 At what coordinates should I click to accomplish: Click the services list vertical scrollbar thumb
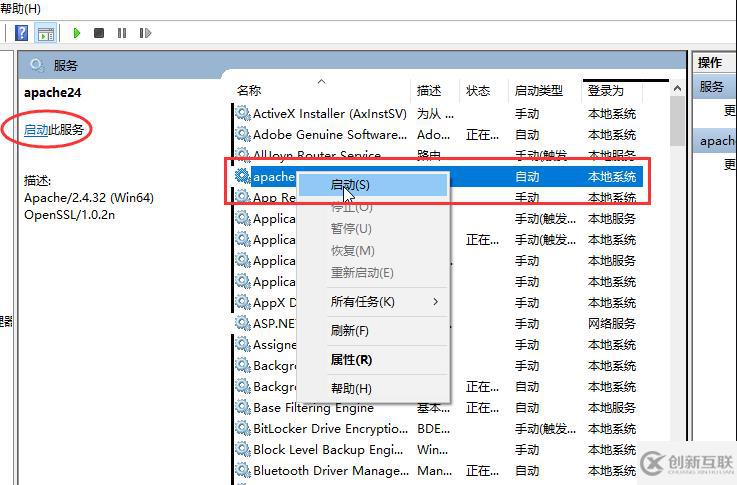[677, 121]
